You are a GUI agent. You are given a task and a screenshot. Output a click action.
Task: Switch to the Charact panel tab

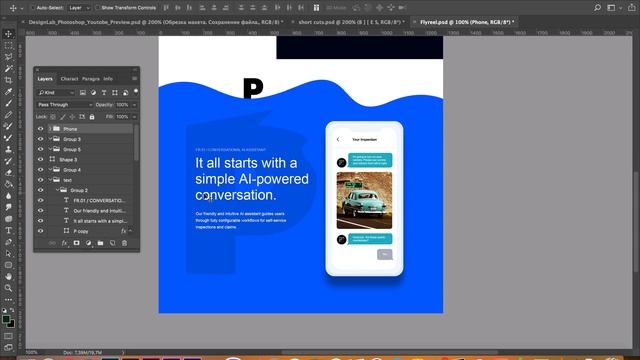pyautogui.click(x=69, y=79)
